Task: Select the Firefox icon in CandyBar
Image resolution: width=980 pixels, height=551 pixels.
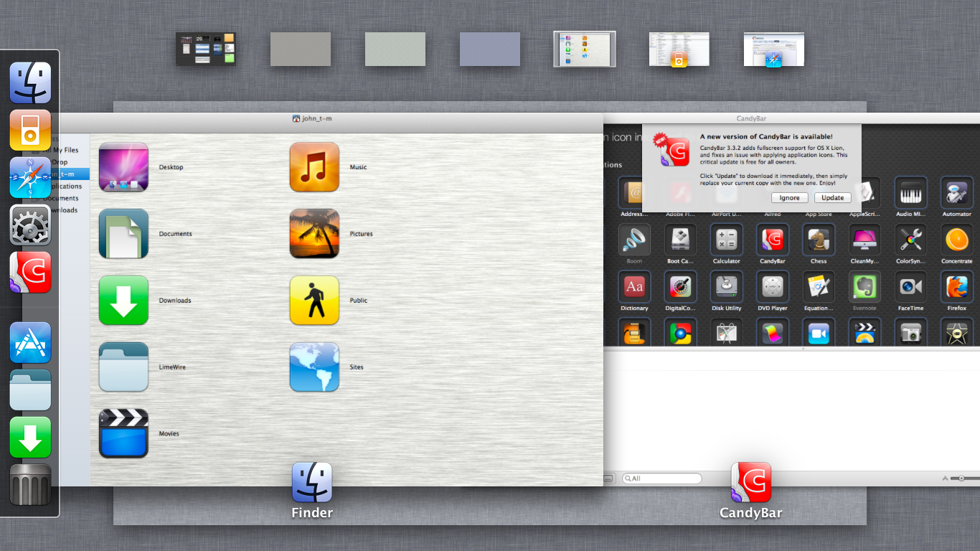Action: click(x=956, y=287)
